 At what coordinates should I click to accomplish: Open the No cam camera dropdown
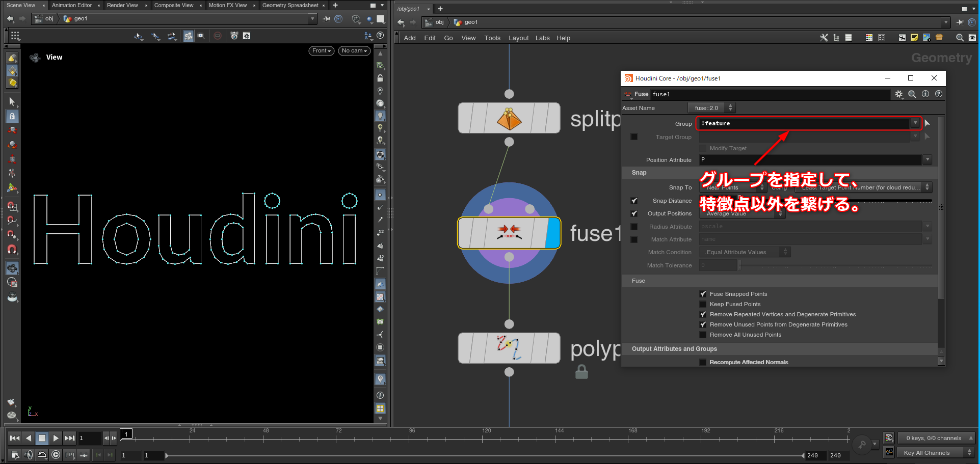[x=354, y=51]
